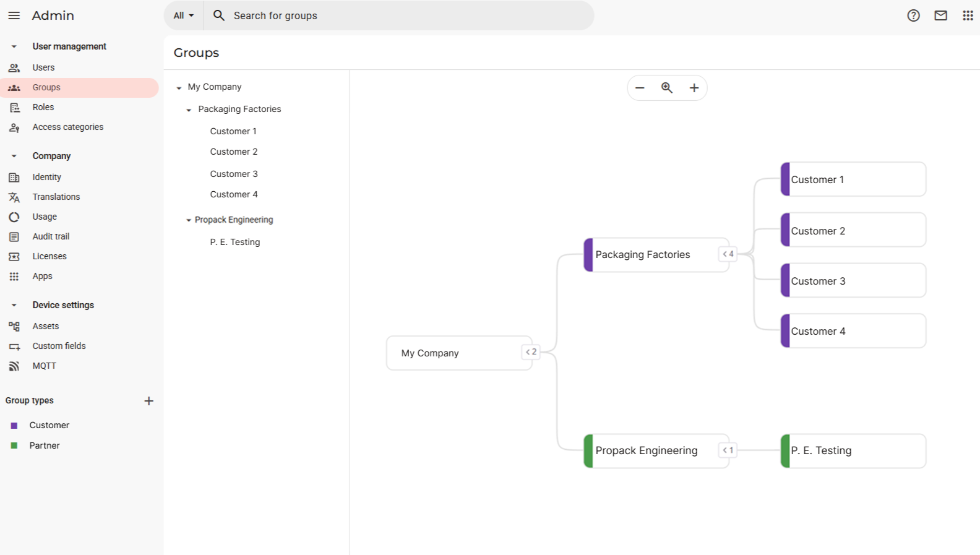The height and width of the screenshot is (555, 980).
Task: Click the Groups sidebar icon
Action: click(x=14, y=87)
